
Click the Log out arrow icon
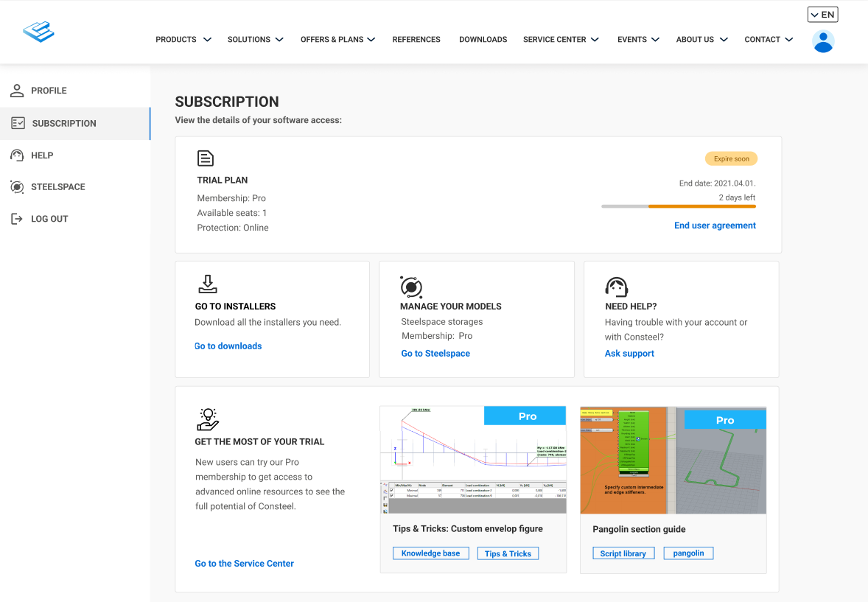pyautogui.click(x=17, y=219)
